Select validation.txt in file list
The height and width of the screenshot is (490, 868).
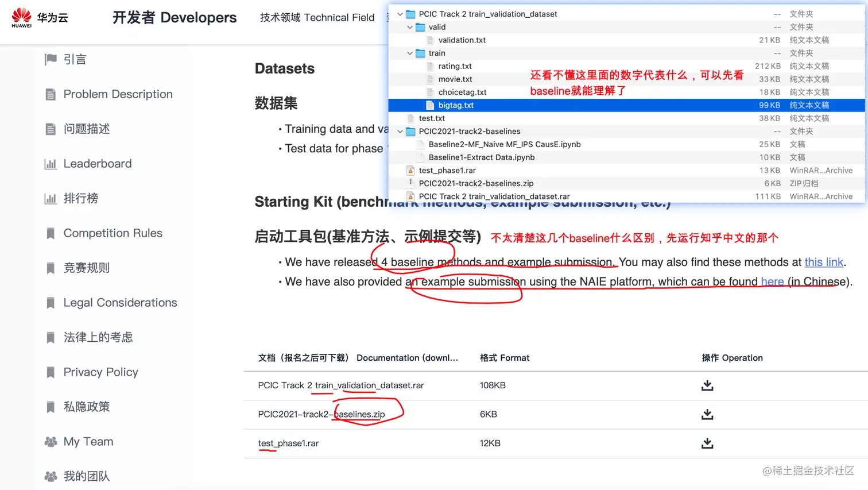462,40
